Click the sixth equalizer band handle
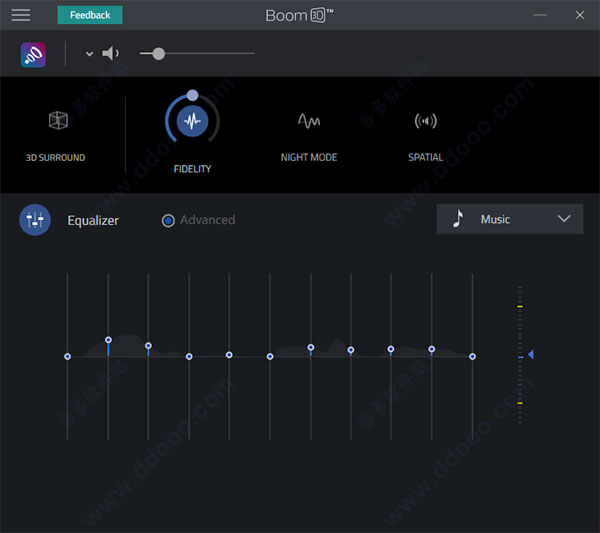Image resolution: width=600 pixels, height=533 pixels. point(270,357)
